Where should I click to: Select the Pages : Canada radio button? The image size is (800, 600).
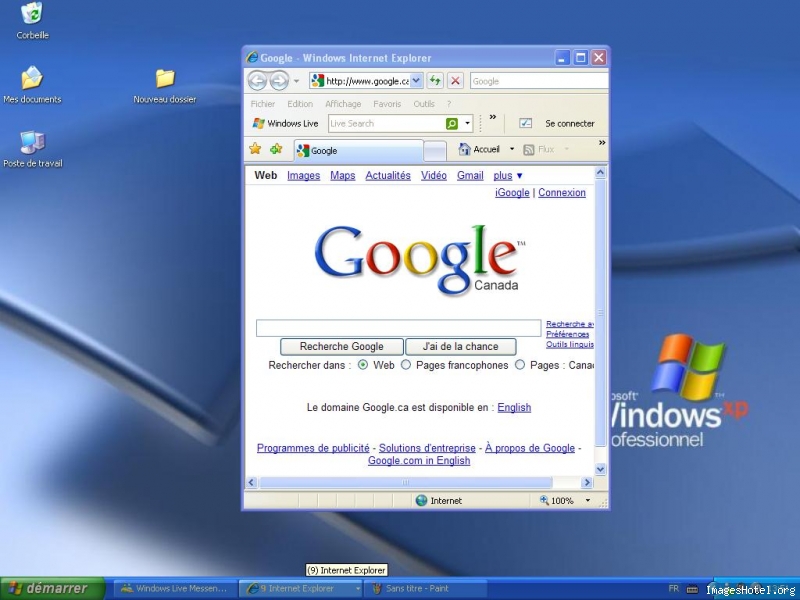pos(520,365)
